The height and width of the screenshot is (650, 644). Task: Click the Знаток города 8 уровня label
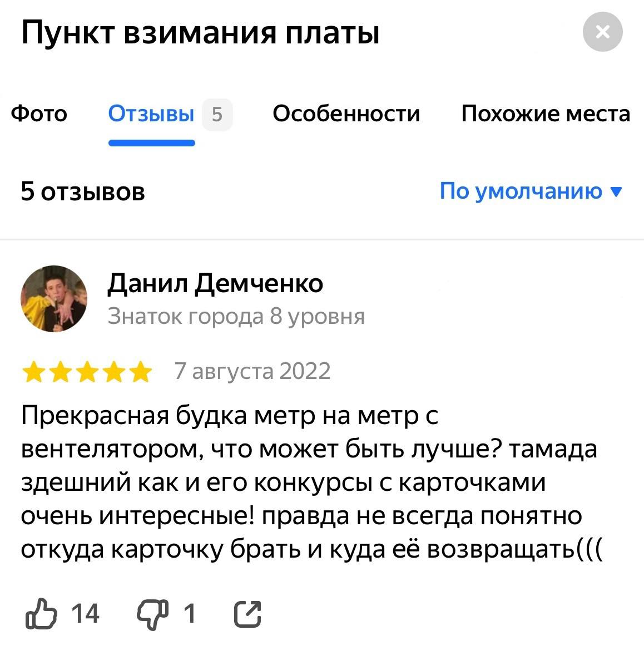(236, 316)
